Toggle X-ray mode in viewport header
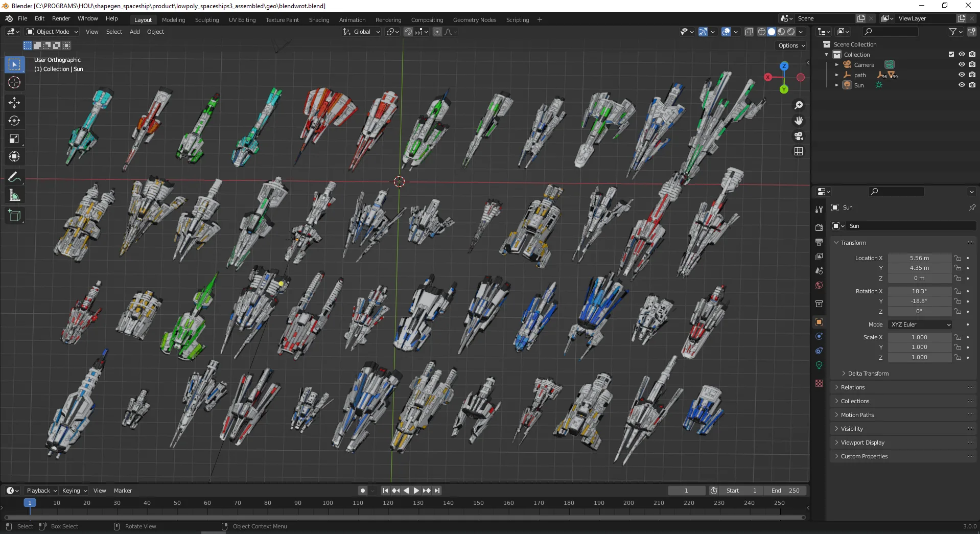This screenshot has height=534, width=980. click(750, 31)
